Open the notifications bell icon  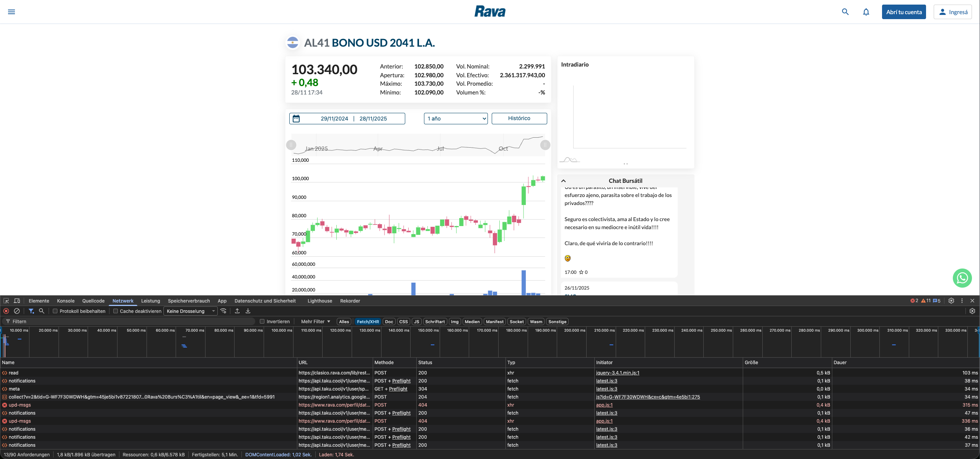click(866, 12)
